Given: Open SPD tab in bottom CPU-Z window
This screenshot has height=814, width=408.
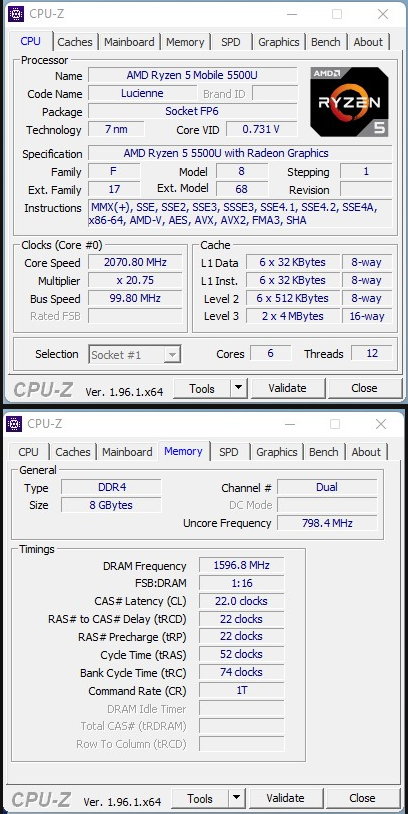Looking at the screenshot, I should pyautogui.click(x=228, y=452).
